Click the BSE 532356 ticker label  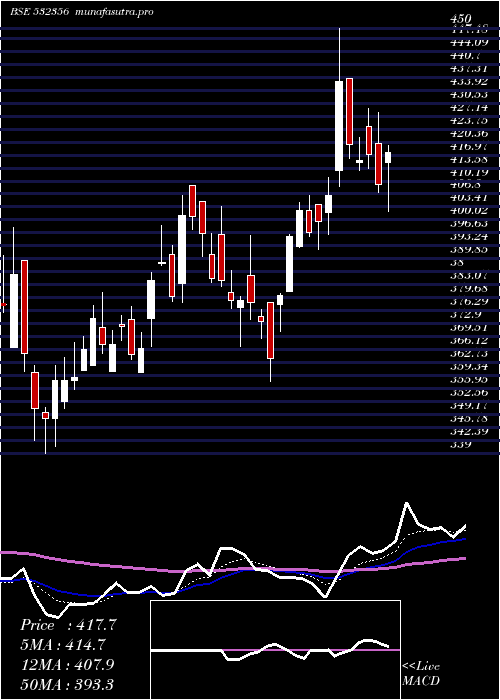point(40,12)
